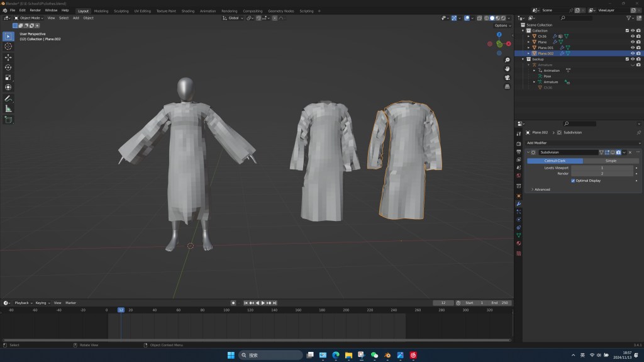
Task: Select the Move tool in the toolbar
Action: point(8,57)
